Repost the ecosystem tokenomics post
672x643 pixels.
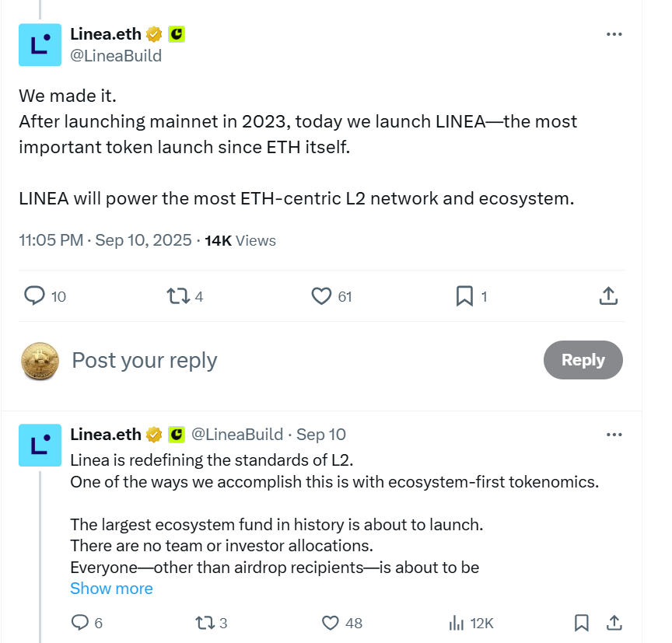[205, 623]
